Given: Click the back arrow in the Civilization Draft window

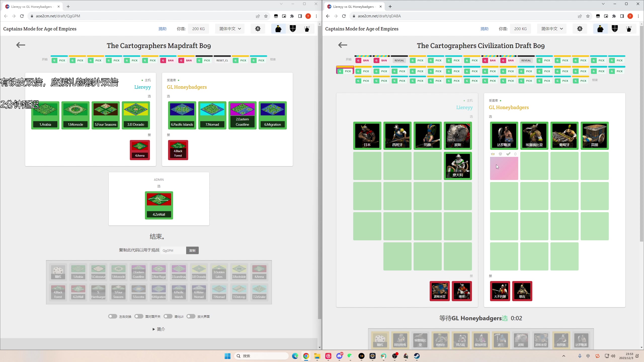Looking at the screenshot, I should coord(343,45).
